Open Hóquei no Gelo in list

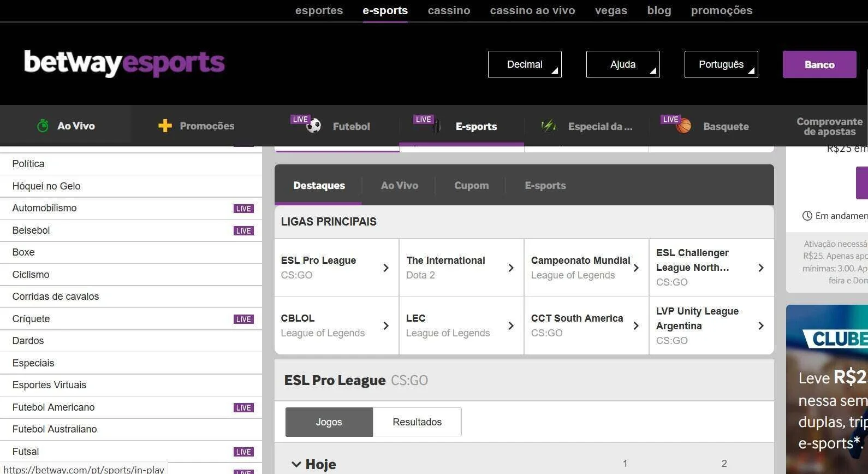(x=131, y=186)
